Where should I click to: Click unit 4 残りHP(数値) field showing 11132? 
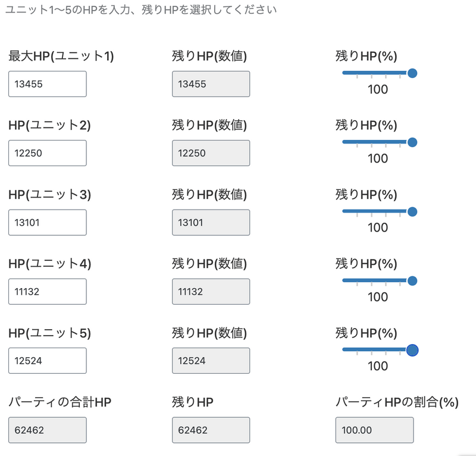coord(211,291)
